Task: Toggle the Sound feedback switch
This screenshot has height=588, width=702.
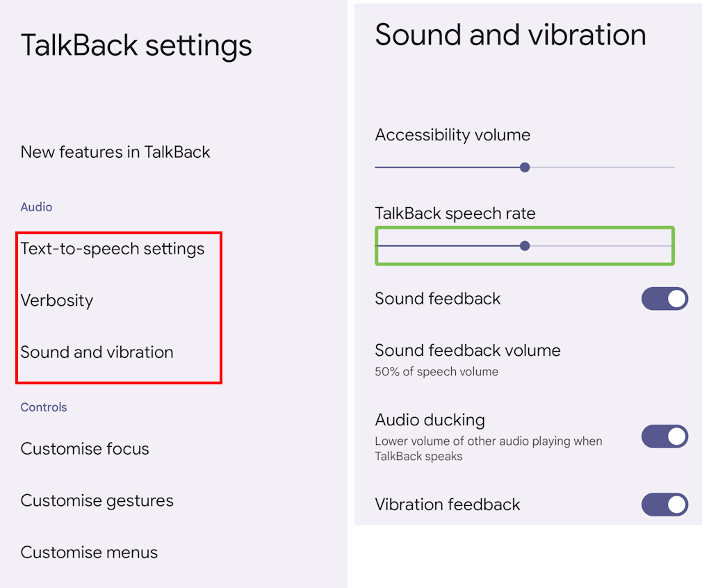Action: tap(664, 299)
